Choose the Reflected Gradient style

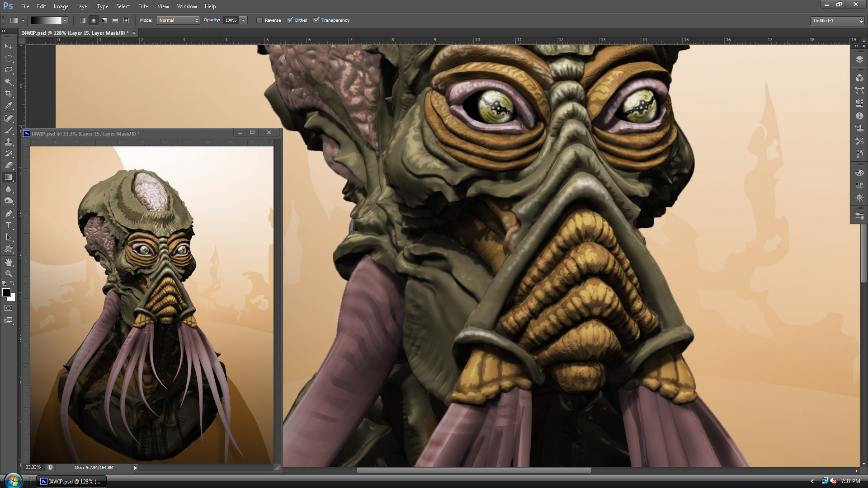[115, 20]
